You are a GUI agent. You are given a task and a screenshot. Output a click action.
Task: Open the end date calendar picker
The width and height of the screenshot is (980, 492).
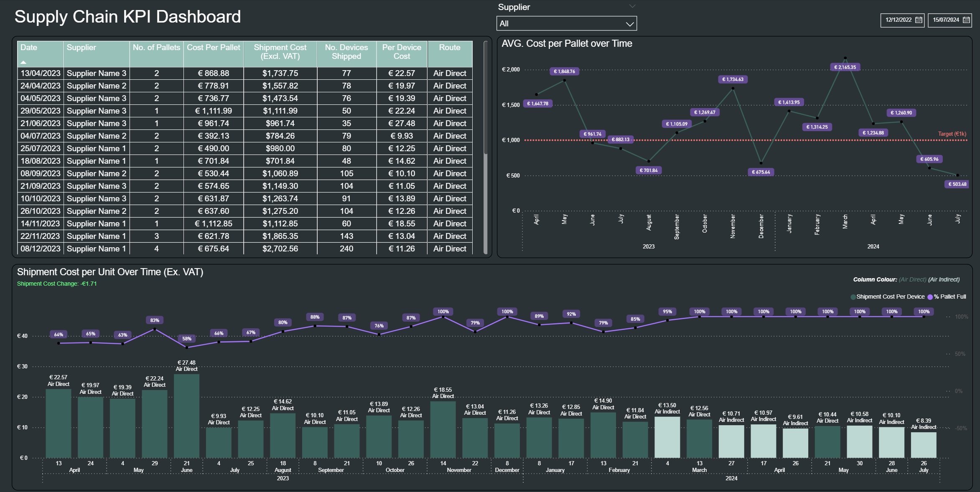point(966,20)
